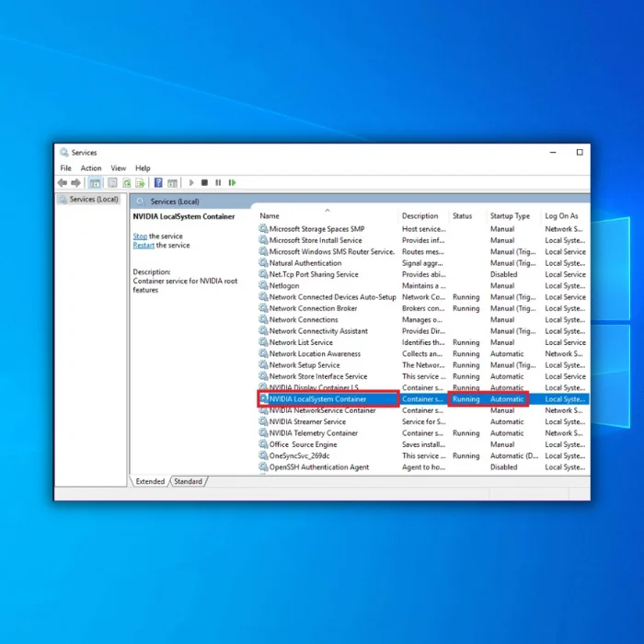The image size is (644, 644).
Task: Click the Export List toolbar icon
Action: pyautogui.click(x=140, y=183)
